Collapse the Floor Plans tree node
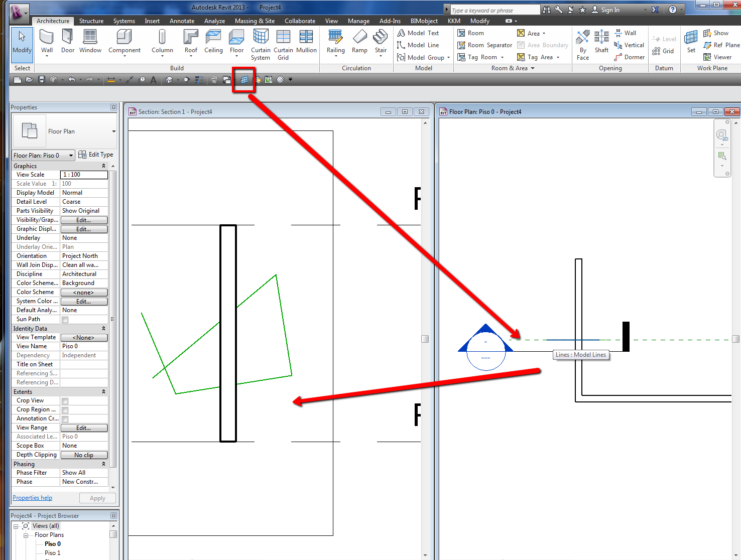Screen dimensions: 741x560 (26, 535)
